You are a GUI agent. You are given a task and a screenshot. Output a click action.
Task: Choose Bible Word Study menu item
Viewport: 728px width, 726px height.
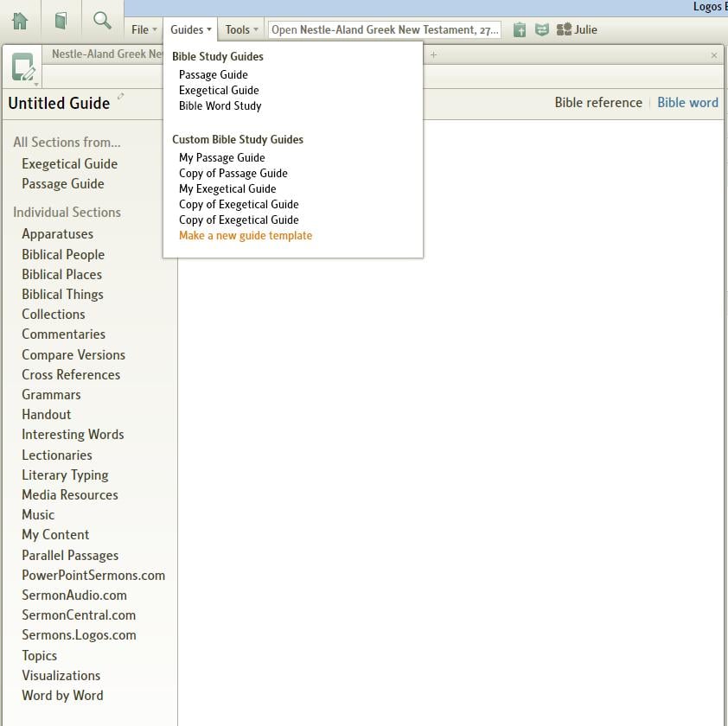pyautogui.click(x=220, y=105)
